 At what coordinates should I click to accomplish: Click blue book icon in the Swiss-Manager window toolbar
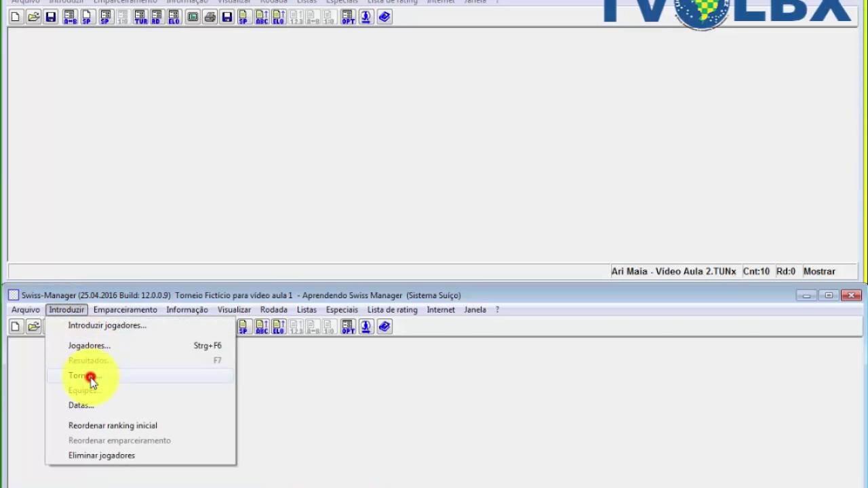click(384, 327)
